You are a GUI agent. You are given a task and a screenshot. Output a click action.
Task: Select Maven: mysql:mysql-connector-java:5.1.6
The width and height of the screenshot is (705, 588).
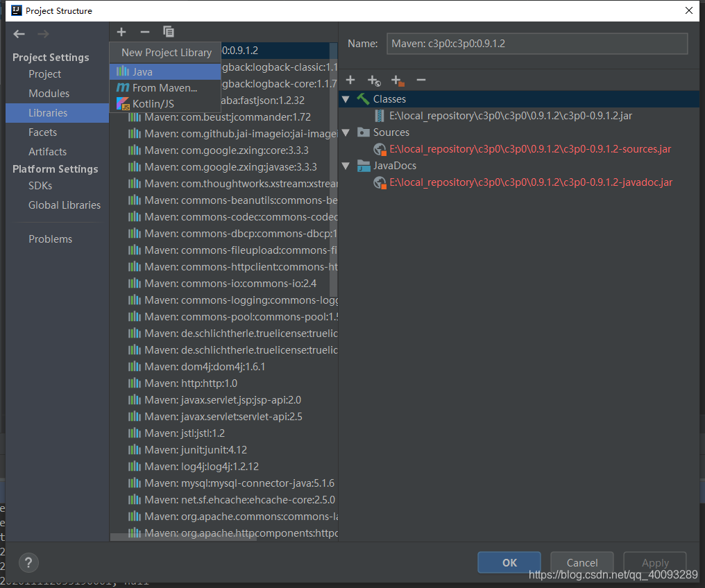(x=224, y=483)
